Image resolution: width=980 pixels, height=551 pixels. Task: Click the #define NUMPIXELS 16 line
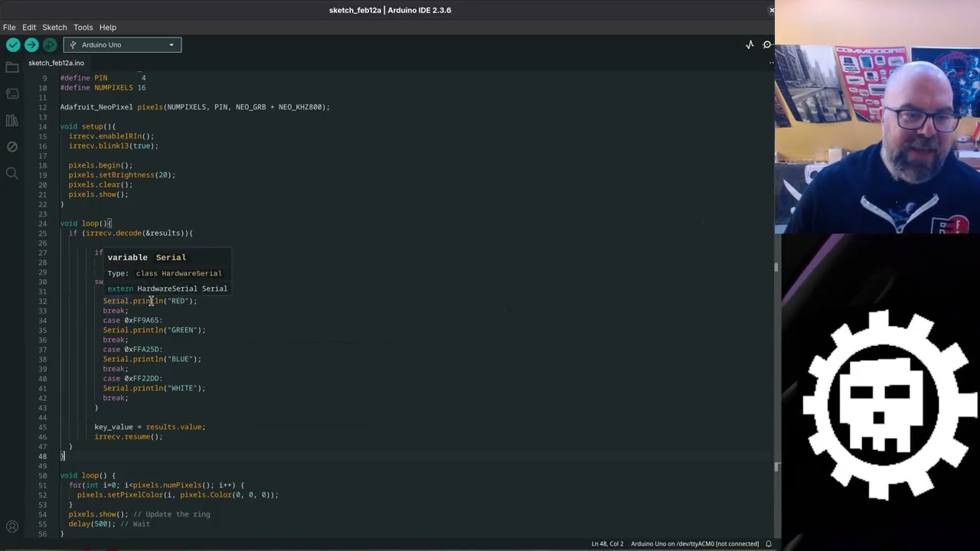pyautogui.click(x=103, y=88)
